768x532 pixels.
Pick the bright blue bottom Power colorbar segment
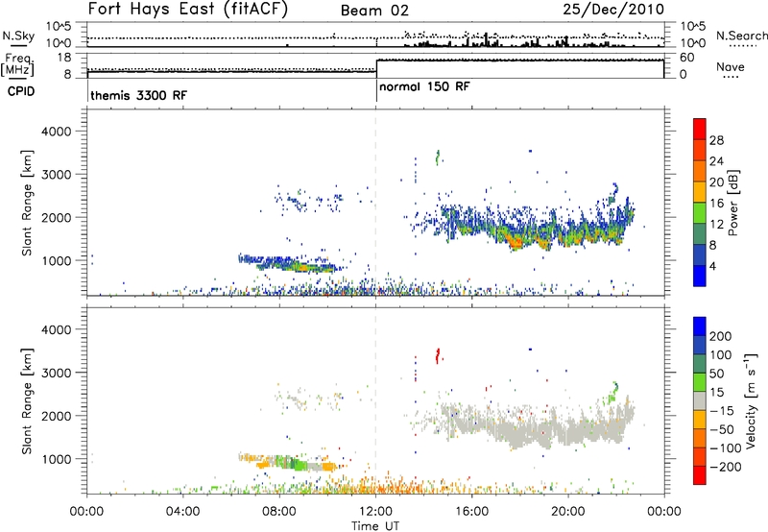700,276
